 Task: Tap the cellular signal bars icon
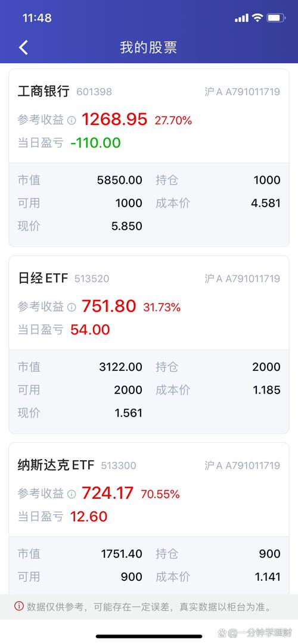242,18
